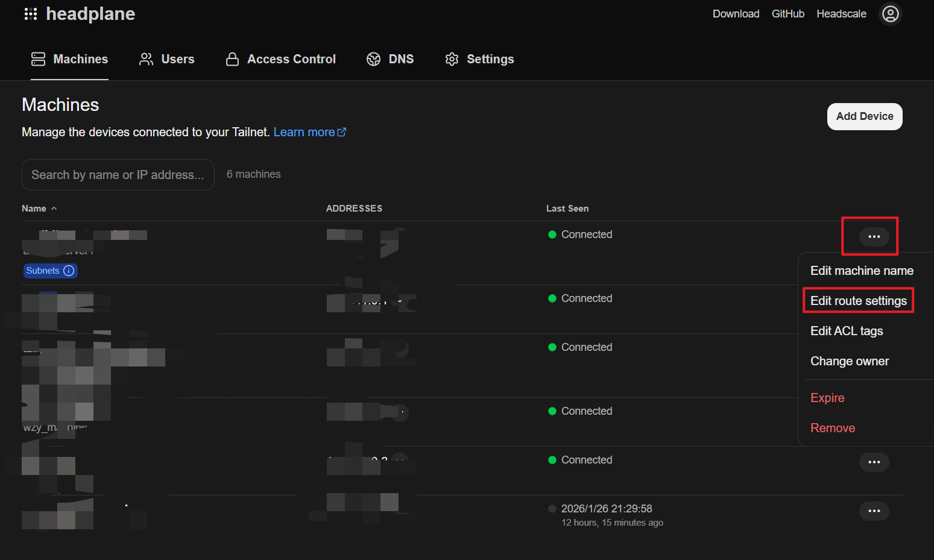Open options menu for last offline machine

point(874,511)
